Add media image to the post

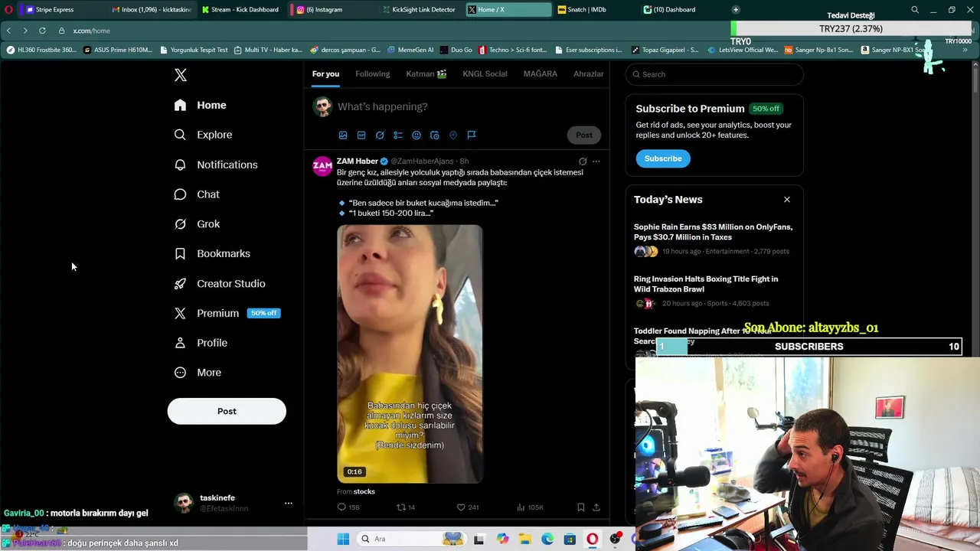tap(343, 135)
